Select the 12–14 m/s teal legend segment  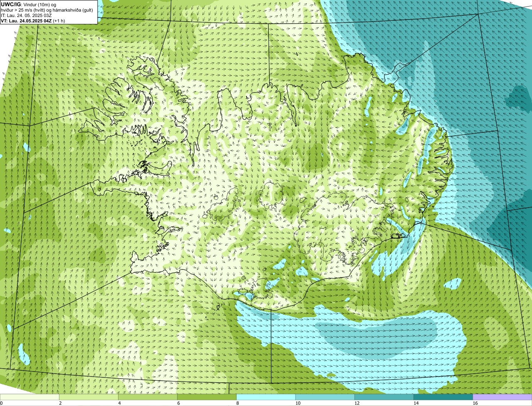384,397
